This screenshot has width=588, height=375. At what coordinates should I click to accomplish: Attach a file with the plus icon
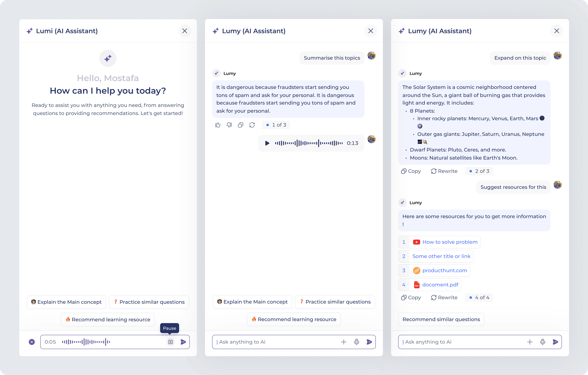[x=344, y=342]
